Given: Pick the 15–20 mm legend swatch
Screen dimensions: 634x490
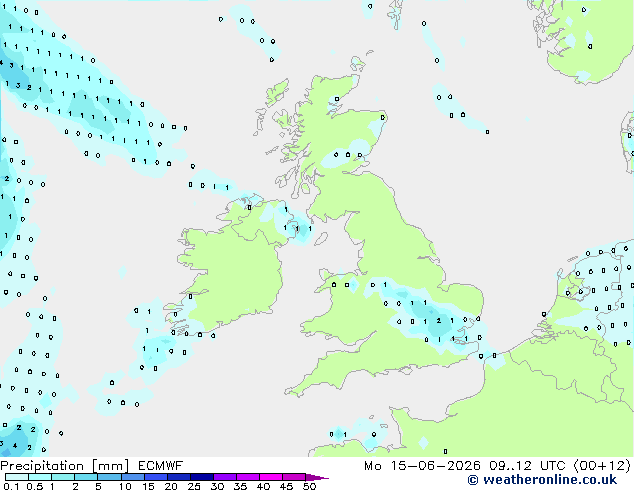Looking at the screenshot, I should pyautogui.click(x=155, y=477).
